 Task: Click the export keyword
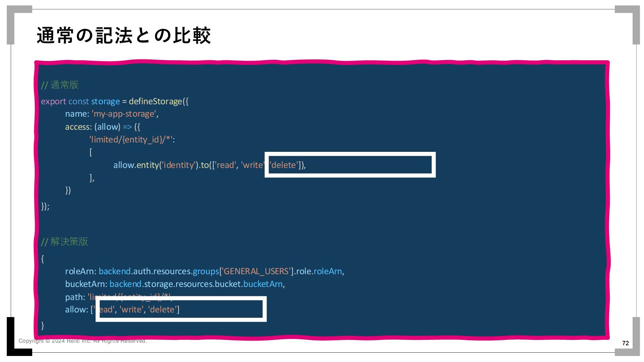tap(53, 101)
